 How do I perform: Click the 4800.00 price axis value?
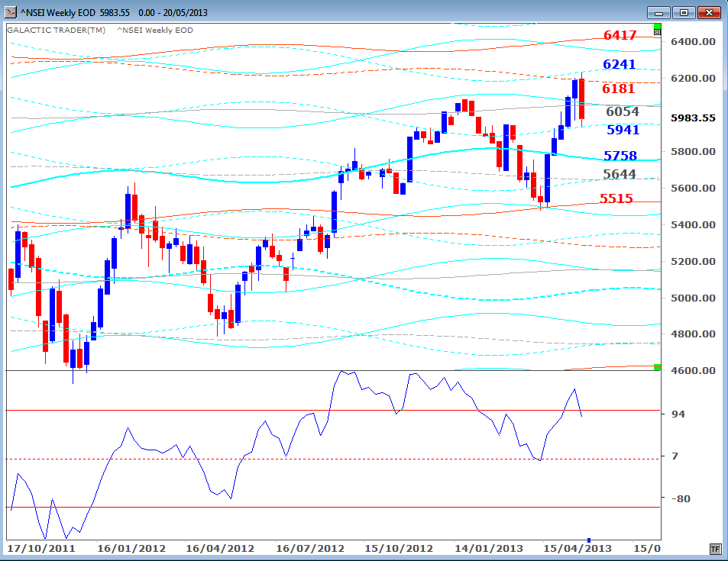(x=693, y=334)
